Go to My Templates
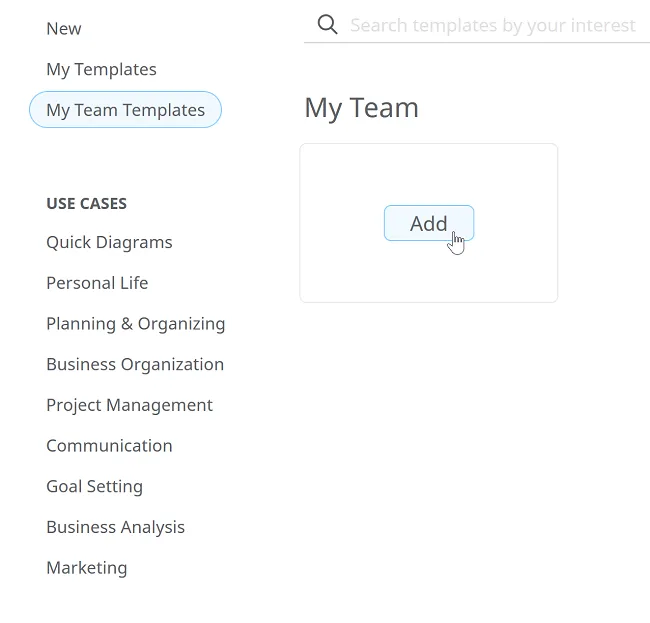This screenshot has height=623, width=650. tap(101, 70)
